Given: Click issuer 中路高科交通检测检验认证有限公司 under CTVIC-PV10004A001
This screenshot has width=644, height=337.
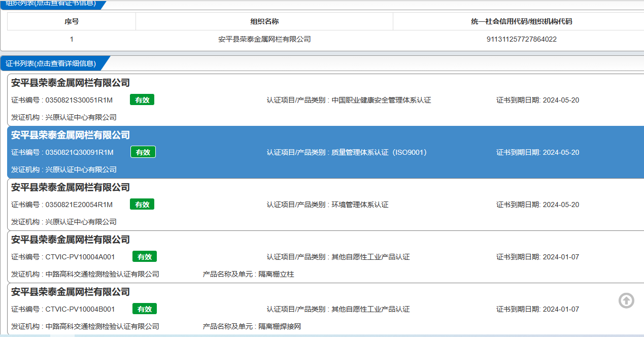Looking at the screenshot, I should 103,274.
